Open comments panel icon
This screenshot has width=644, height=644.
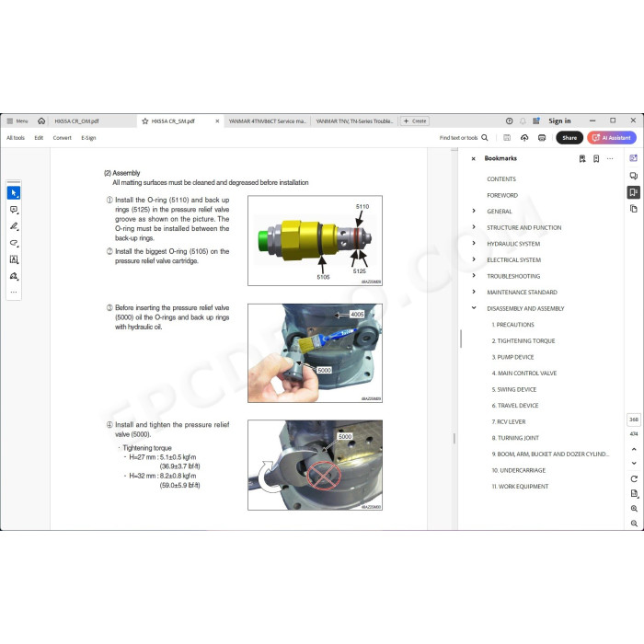coord(633,176)
